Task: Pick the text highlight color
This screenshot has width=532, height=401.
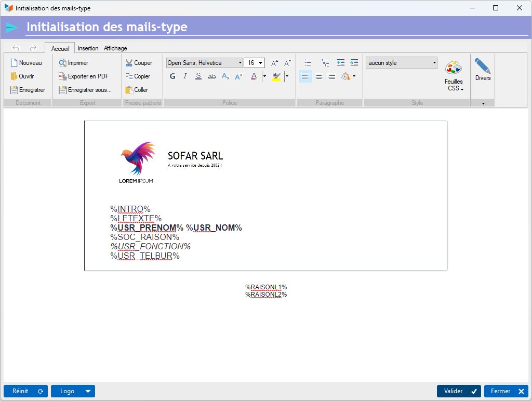Action: click(x=276, y=76)
